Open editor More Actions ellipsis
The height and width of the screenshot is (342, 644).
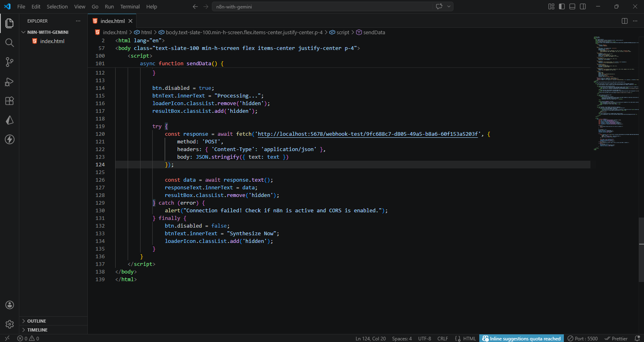click(635, 21)
